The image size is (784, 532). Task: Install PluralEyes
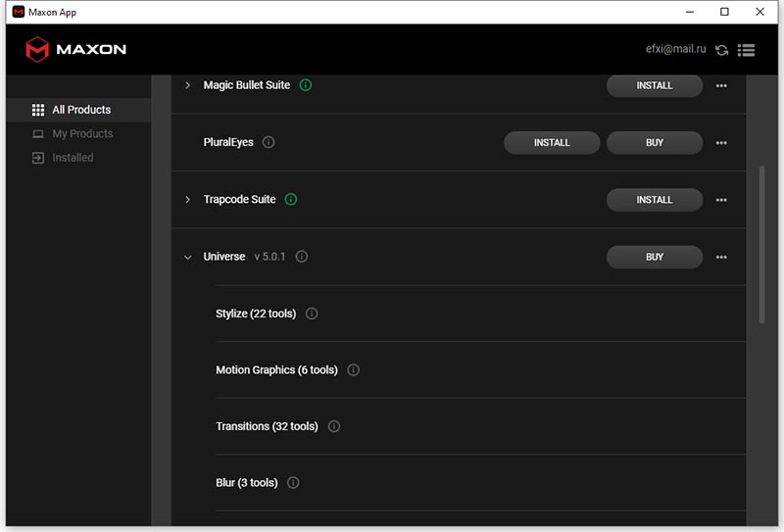[x=552, y=142]
